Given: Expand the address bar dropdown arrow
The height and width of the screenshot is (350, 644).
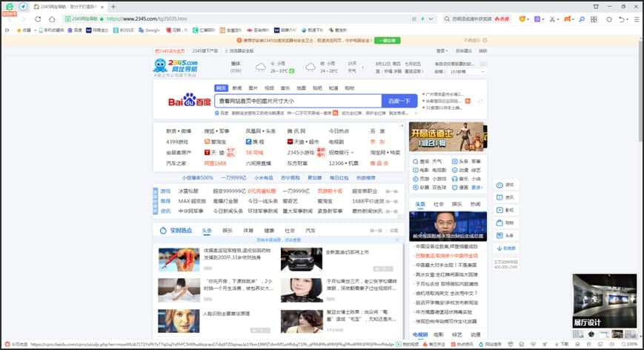Looking at the screenshot, I should [x=432, y=19].
